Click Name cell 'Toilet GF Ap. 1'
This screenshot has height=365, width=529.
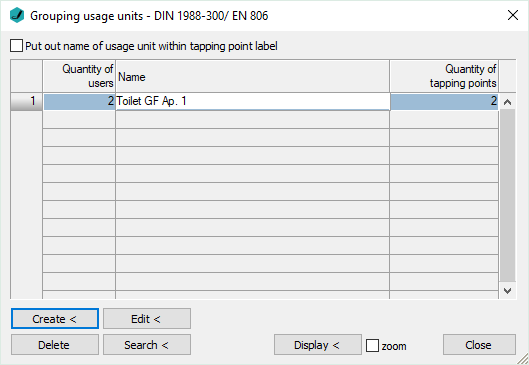pyautogui.click(x=252, y=101)
